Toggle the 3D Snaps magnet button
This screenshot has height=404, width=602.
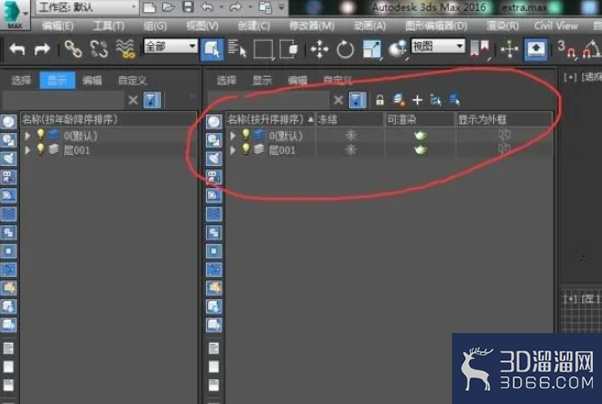coord(566,49)
